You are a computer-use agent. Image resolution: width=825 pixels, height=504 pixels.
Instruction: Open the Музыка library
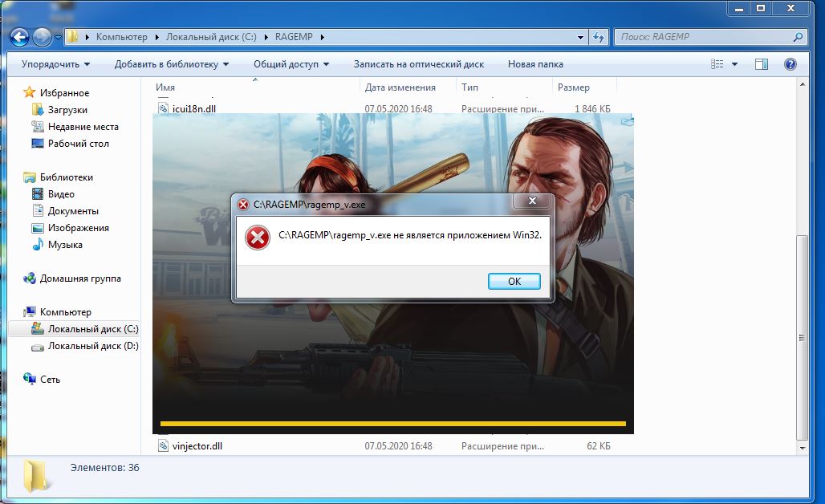coord(65,244)
